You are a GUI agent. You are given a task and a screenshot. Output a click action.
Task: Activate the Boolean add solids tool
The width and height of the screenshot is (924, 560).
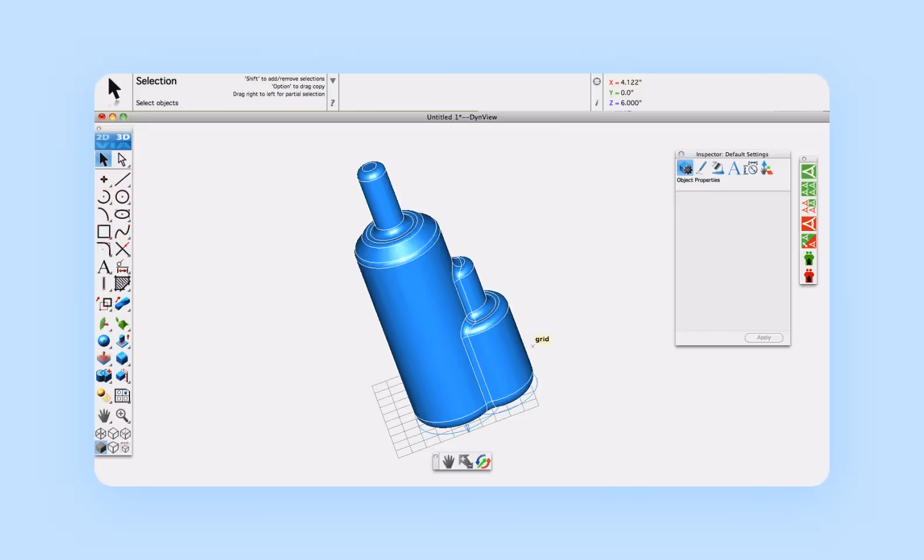104,376
